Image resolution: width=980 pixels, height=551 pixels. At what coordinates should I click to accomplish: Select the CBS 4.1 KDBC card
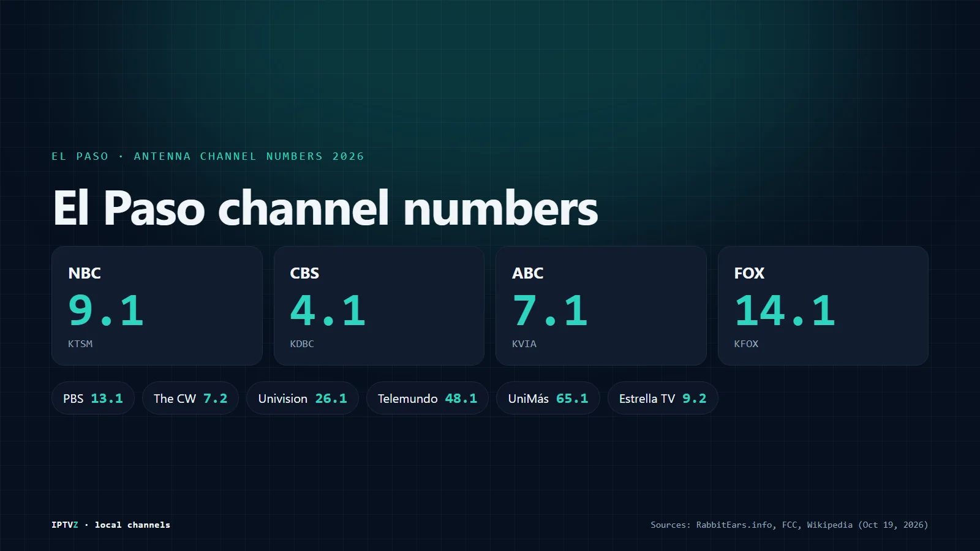pos(379,305)
